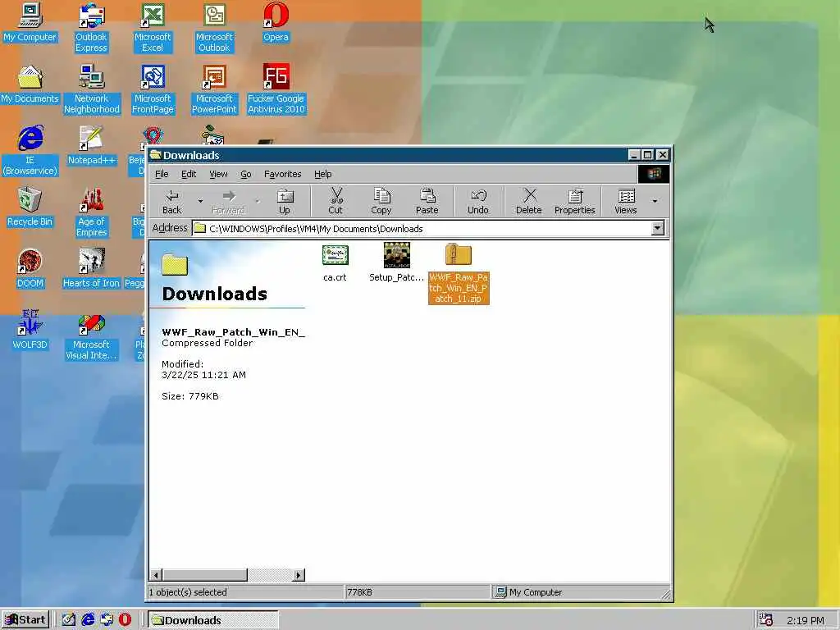Image resolution: width=840 pixels, height=630 pixels.
Task: Launch DOOM desktop shortcut
Action: point(30,269)
